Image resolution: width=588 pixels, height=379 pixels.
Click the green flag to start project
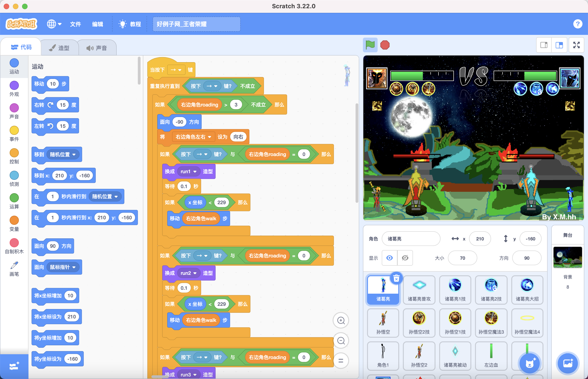[x=370, y=45]
